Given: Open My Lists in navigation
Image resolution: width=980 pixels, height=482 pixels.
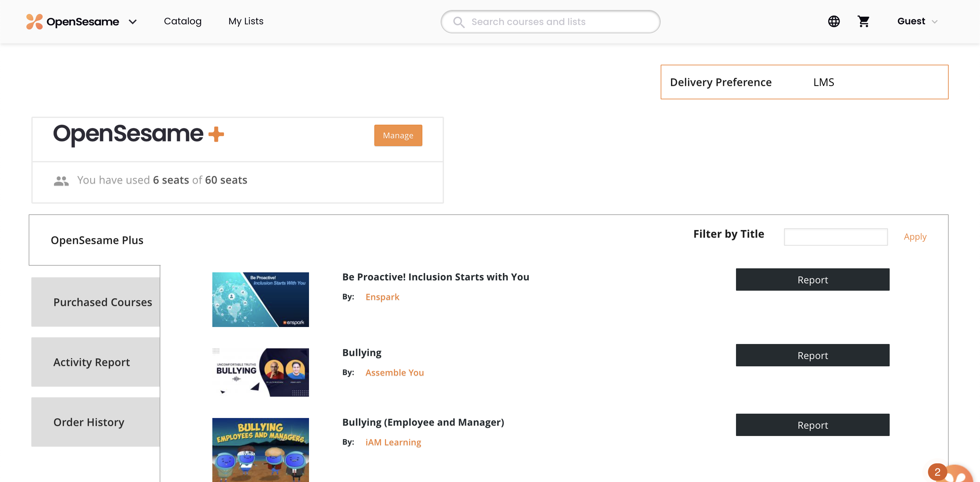Looking at the screenshot, I should [x=246, y=21].
